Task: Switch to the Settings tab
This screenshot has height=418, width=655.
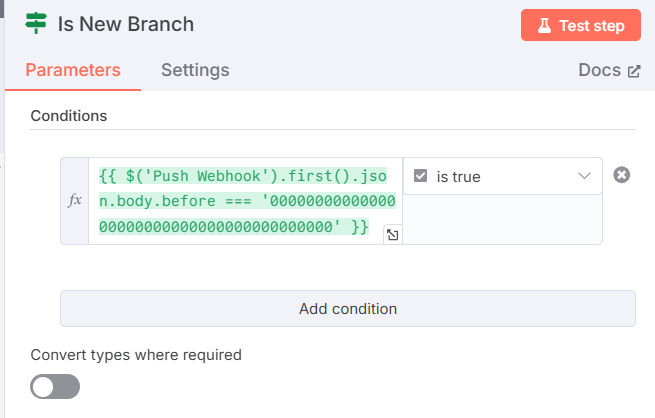Action: [195, 70]
